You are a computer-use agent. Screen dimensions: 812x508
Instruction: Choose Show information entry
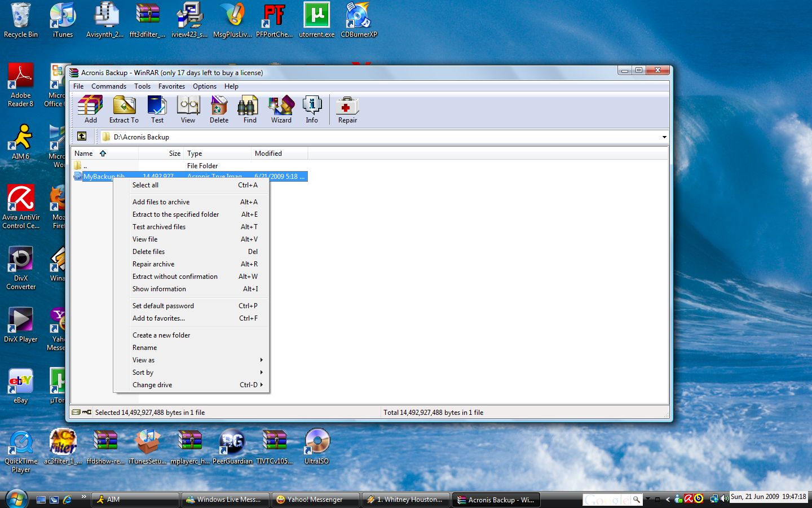tap(192, 289)
